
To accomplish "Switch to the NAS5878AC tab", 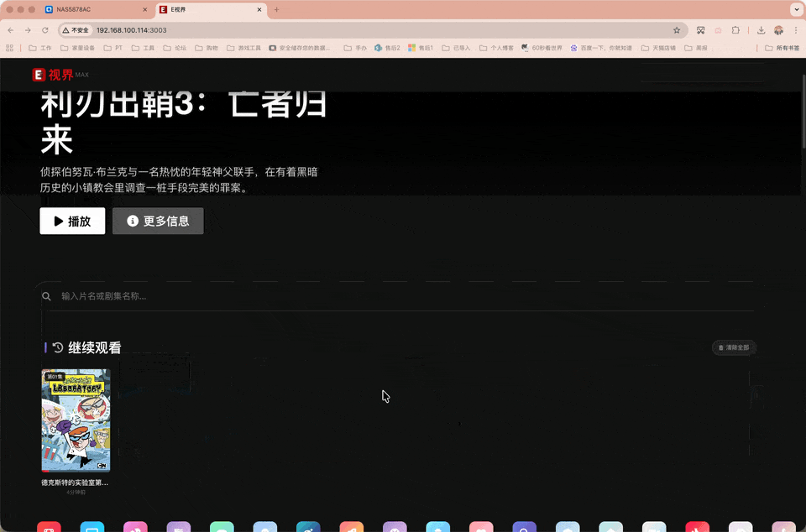I will pos(84,11).
